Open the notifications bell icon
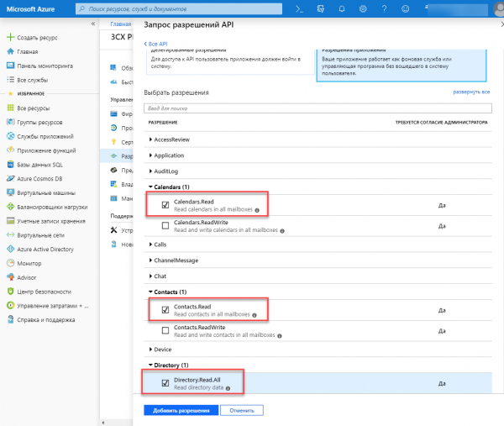This screenshot has height=426, width=504. (x=342, y=8)
